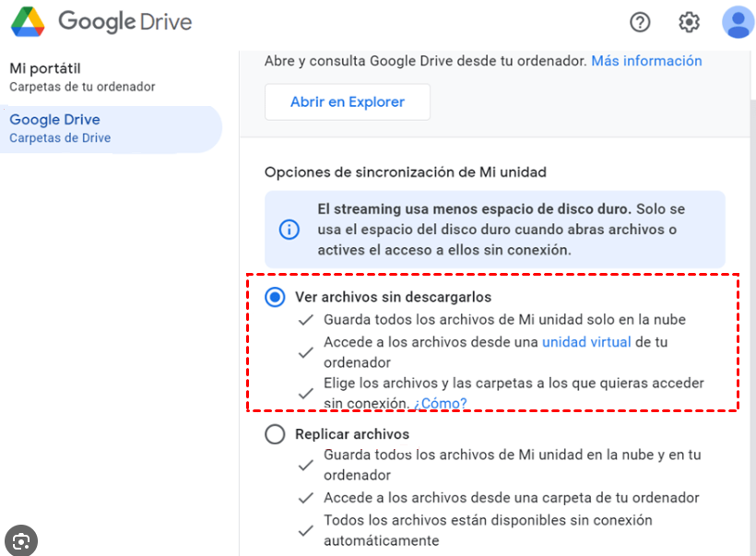Viewport: 756px width, 556px height.
Task: Click the user profile avatar
Action: (x=738, y=22)
